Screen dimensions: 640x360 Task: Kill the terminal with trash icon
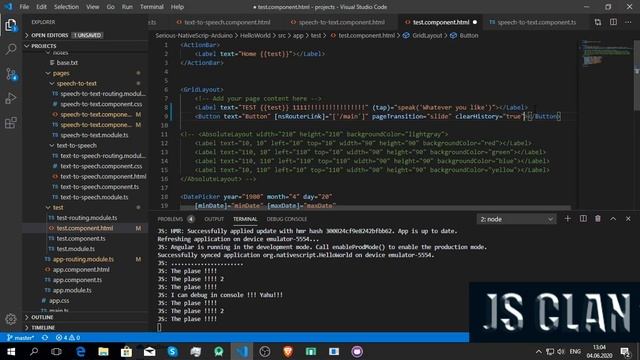tap(598, 219)
